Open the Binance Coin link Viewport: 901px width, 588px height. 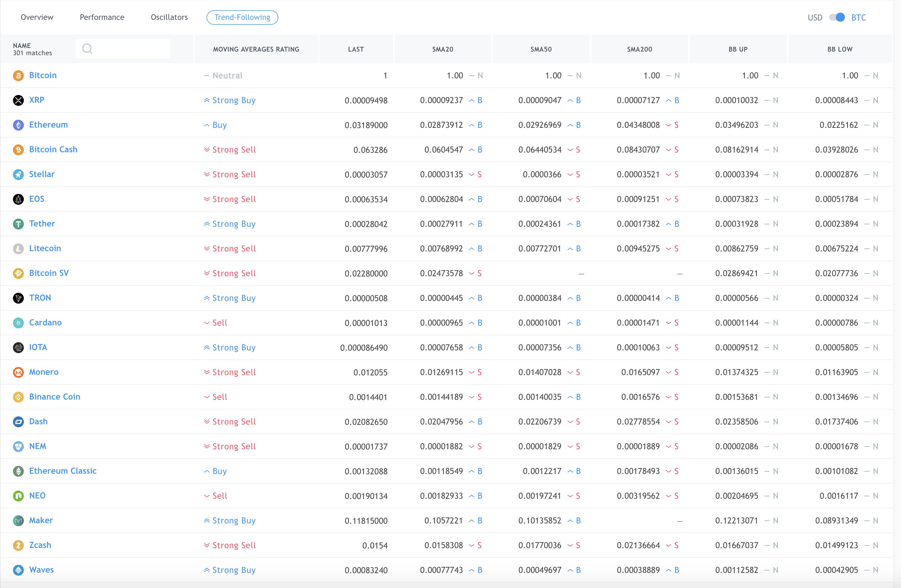(55, 397)
